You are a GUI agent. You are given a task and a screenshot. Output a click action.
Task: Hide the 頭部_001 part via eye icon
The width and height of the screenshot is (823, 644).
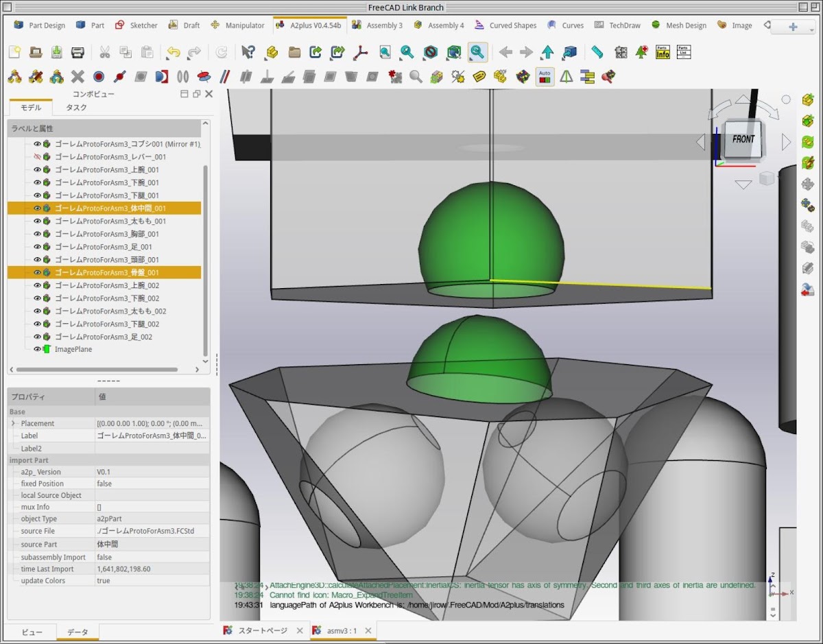38,260
